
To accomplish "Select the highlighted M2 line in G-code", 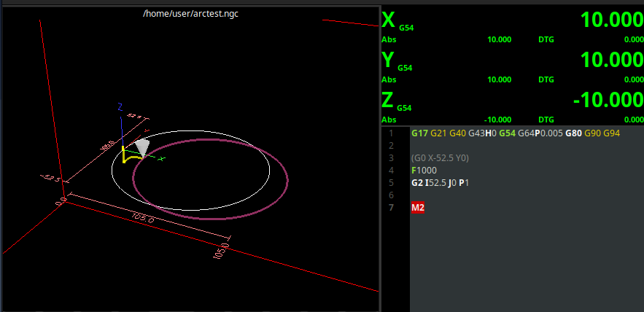I will 418,208.
